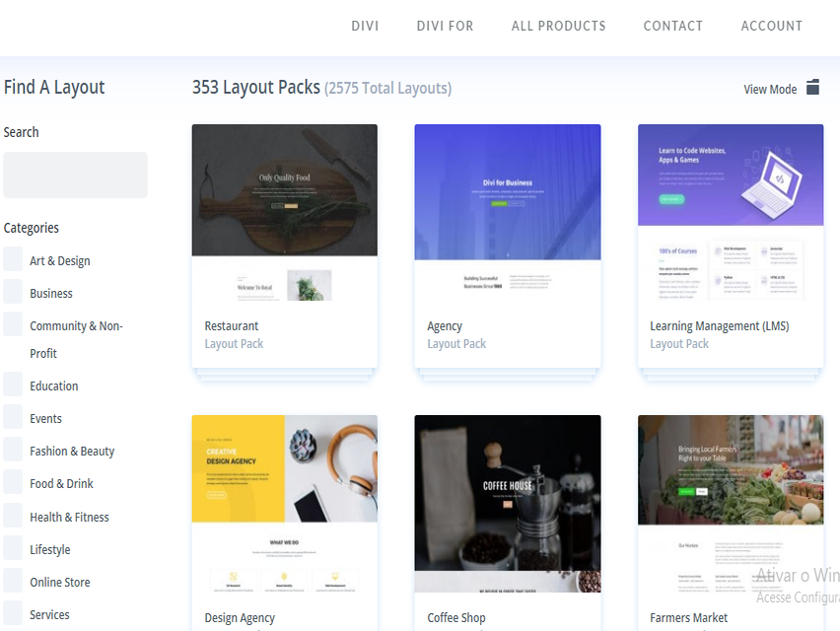Open the View Mode pack icon
This screenshot has width=840, height=631.
(812, 87)
